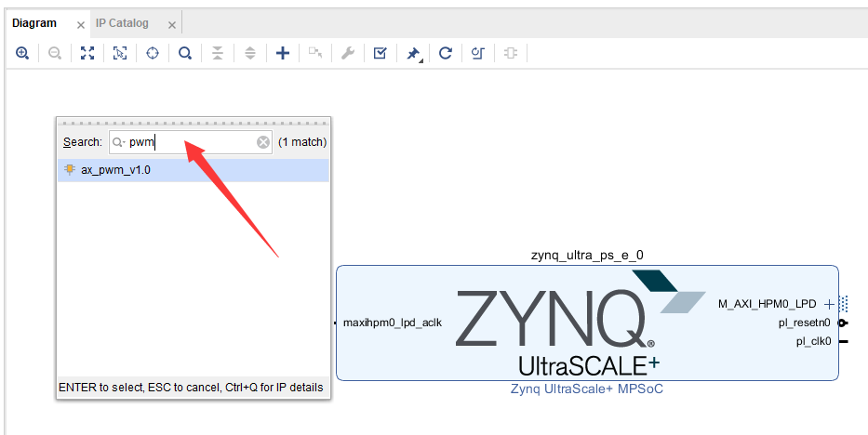Viewport: 868px width, 435px height.
Task: Click the Collapse All icon
Action: tap(218, 53)
